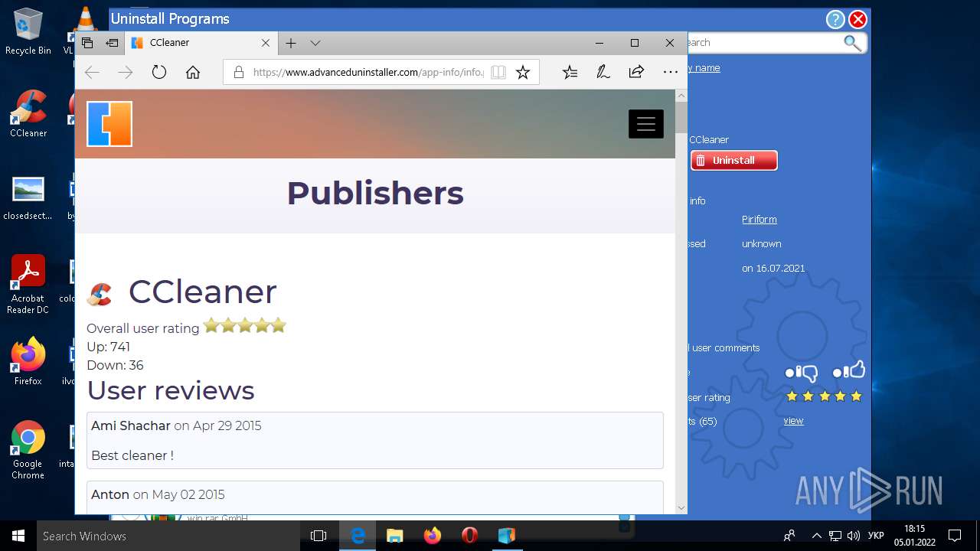Open the Piriform publisher link
The image size is (980, 551).
click(x=759, y=219)
